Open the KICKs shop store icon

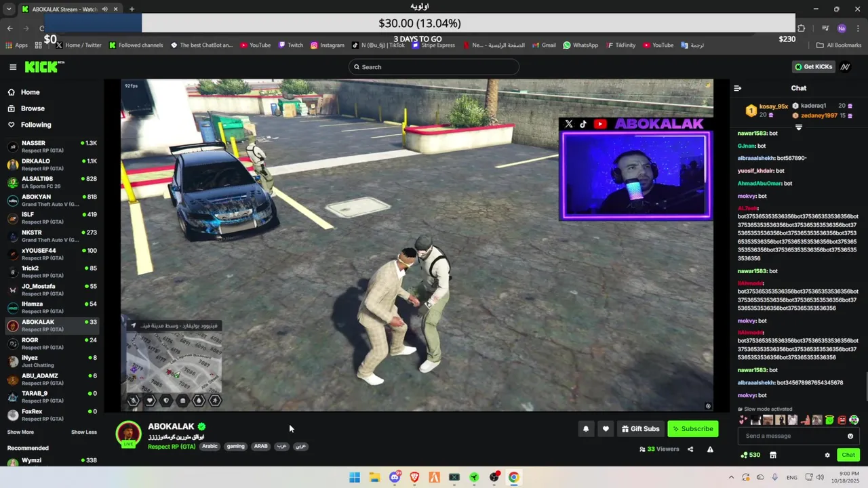click(x=772, y=455)
